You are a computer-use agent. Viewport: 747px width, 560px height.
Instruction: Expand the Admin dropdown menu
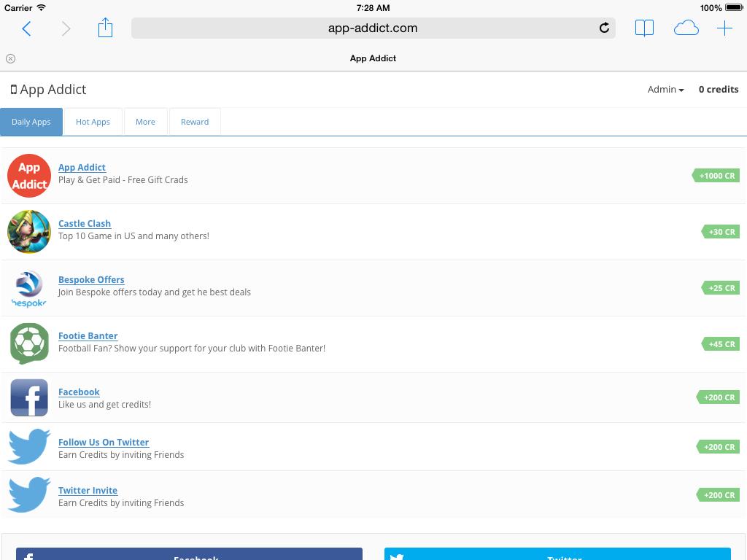(x=665, y=89)
